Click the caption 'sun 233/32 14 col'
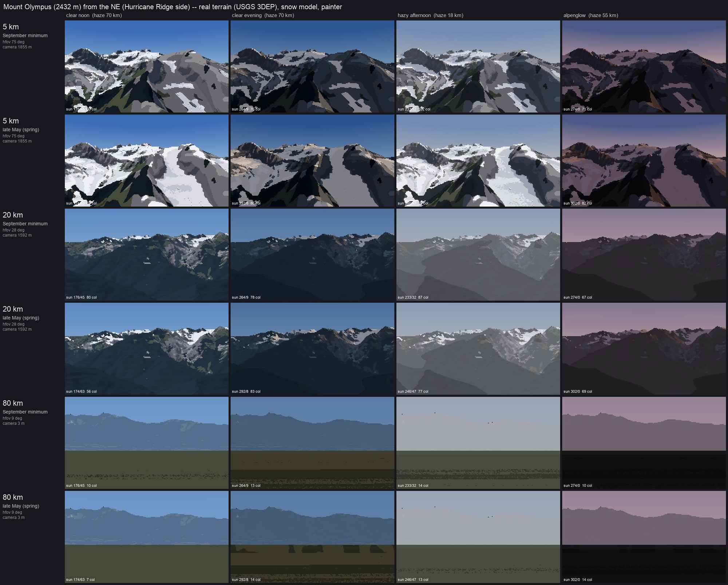Screen dimensions: 728x585 click(413, 486)
